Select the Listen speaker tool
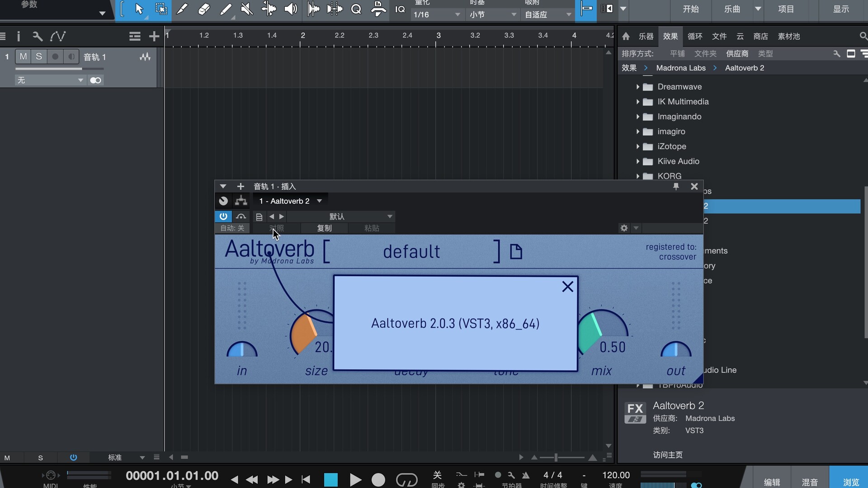The image size is (868, 488). (291, 9)
